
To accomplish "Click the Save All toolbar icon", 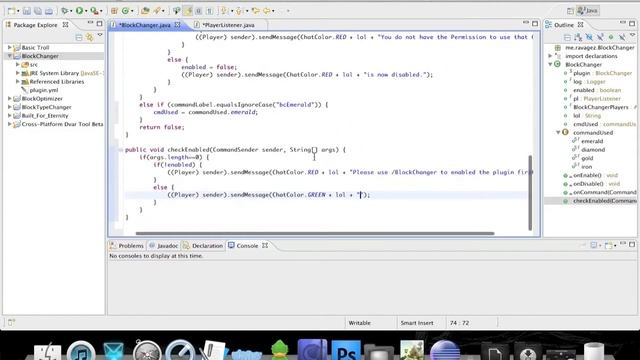I will (38, 11).
